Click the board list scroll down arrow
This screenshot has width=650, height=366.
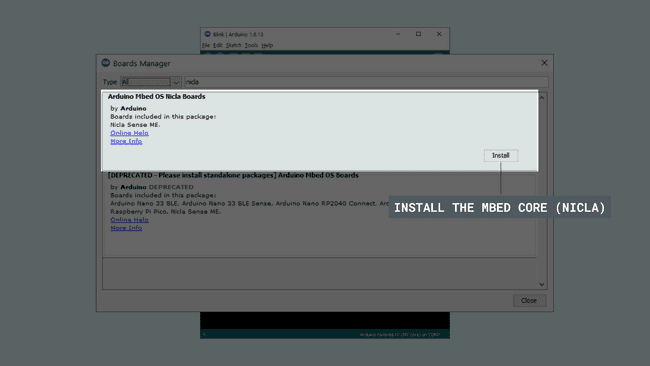(542, 284)
